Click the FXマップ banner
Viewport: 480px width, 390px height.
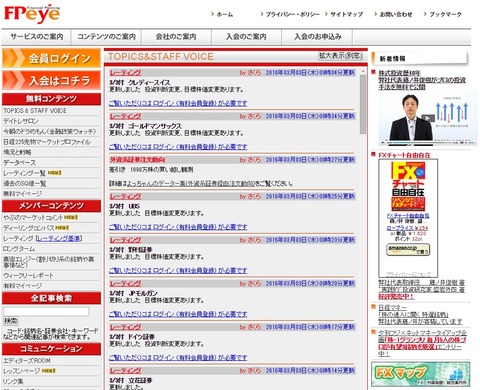[421, 374]
